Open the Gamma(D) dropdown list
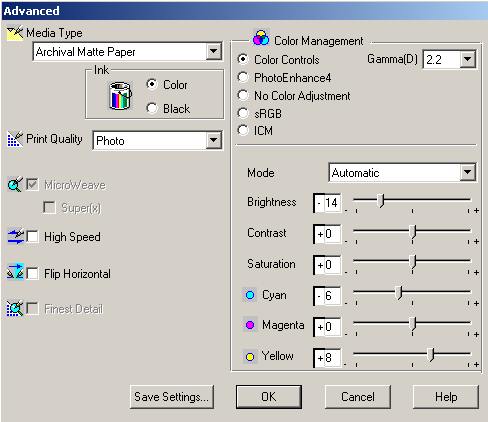Viewport: 488px width, 422px height. point(468,59)
